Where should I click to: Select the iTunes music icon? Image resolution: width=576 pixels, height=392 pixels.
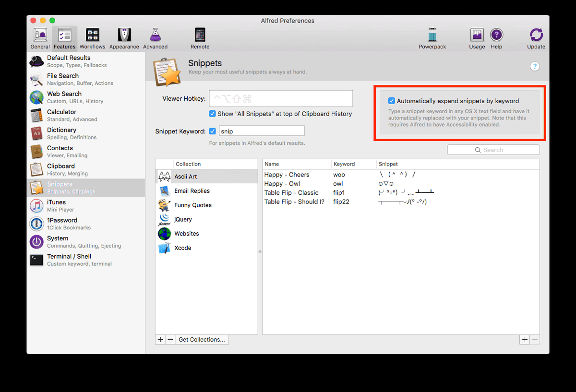click(x=37, y=206)
